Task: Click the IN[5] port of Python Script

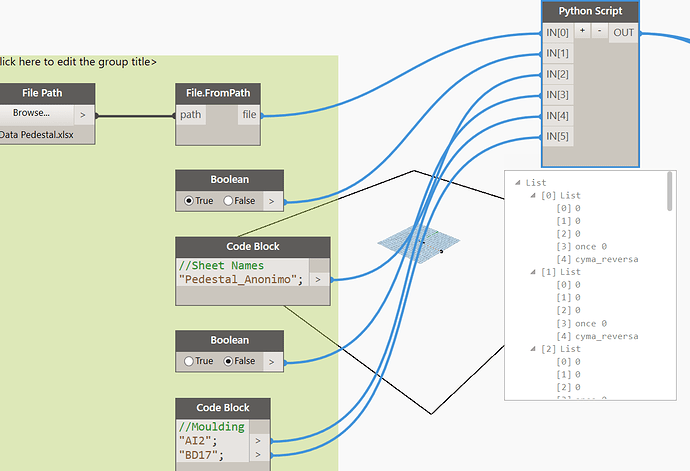Action: (x=558, y=136)
